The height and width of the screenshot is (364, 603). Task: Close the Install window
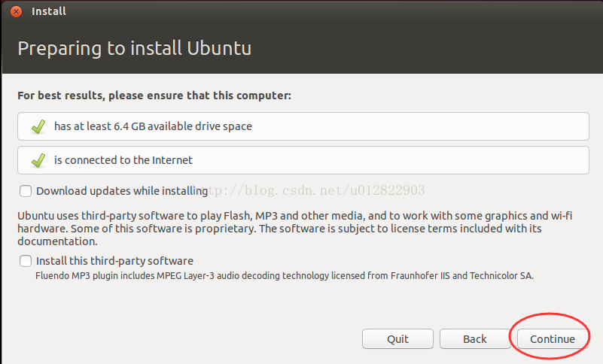[x=16, y=12]
